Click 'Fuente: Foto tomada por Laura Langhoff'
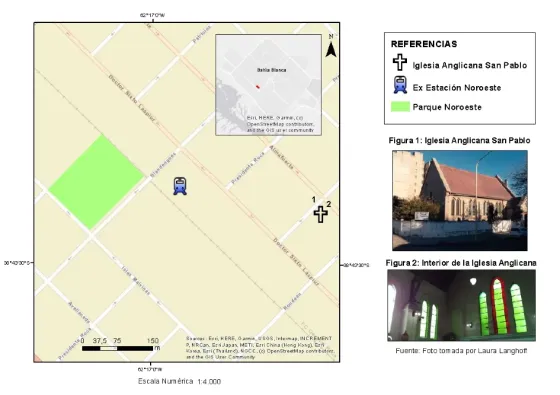Viewport: 560px width, 395px height. [461, 351]
